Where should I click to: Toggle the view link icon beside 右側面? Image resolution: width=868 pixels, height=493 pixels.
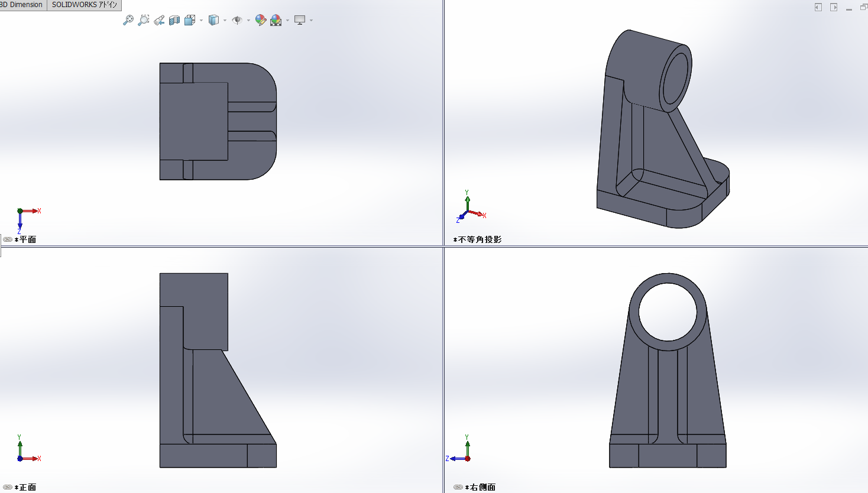pyautogui.click(x=458, y=487)
